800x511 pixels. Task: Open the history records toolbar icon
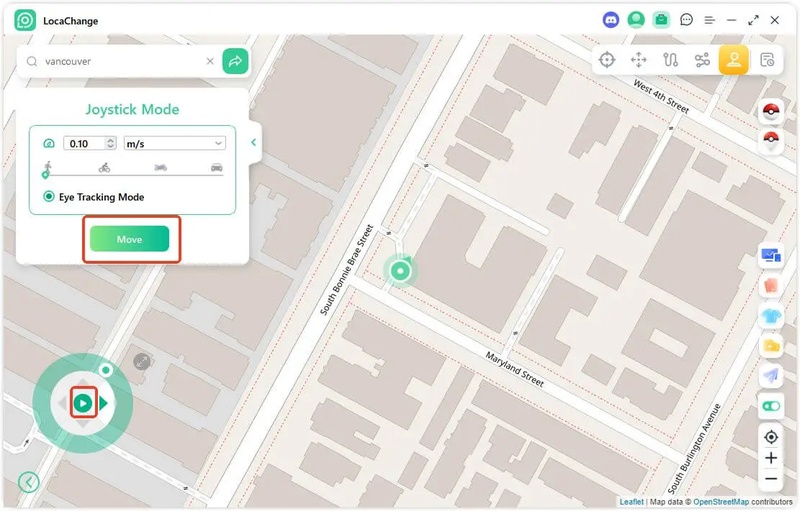coord(767,60)
